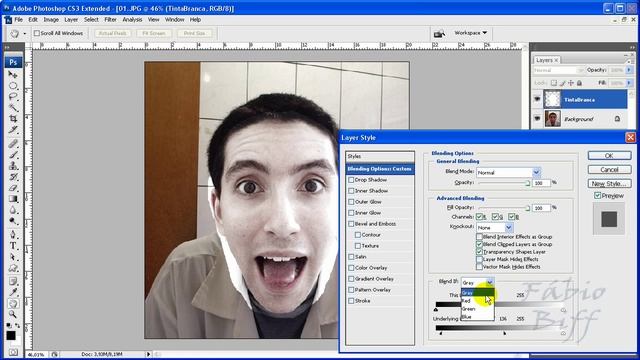Select the Crop tool
Image resolution: width=640 pixels, height=360 pixels.
[x=13, y=119]
